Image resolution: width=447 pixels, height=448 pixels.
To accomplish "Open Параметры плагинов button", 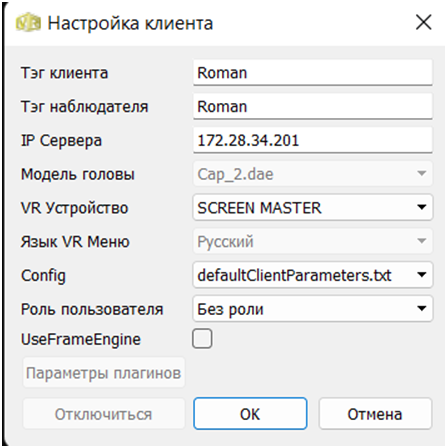I will 104,373.
